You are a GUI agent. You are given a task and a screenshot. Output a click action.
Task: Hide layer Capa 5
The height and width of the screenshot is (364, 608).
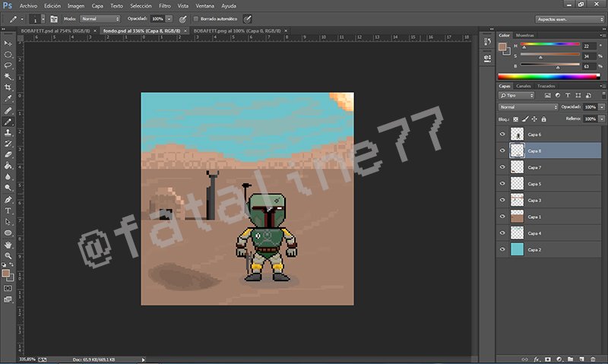(502, 183)
